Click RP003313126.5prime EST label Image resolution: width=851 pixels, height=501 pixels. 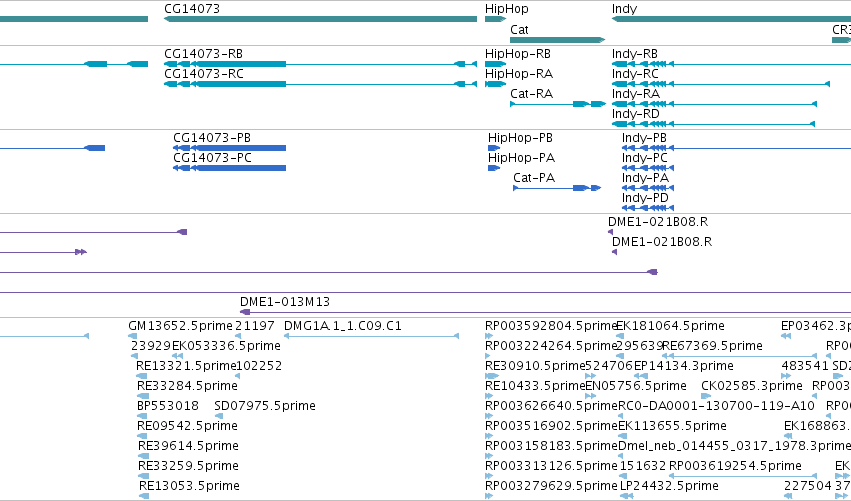(551, 466)
